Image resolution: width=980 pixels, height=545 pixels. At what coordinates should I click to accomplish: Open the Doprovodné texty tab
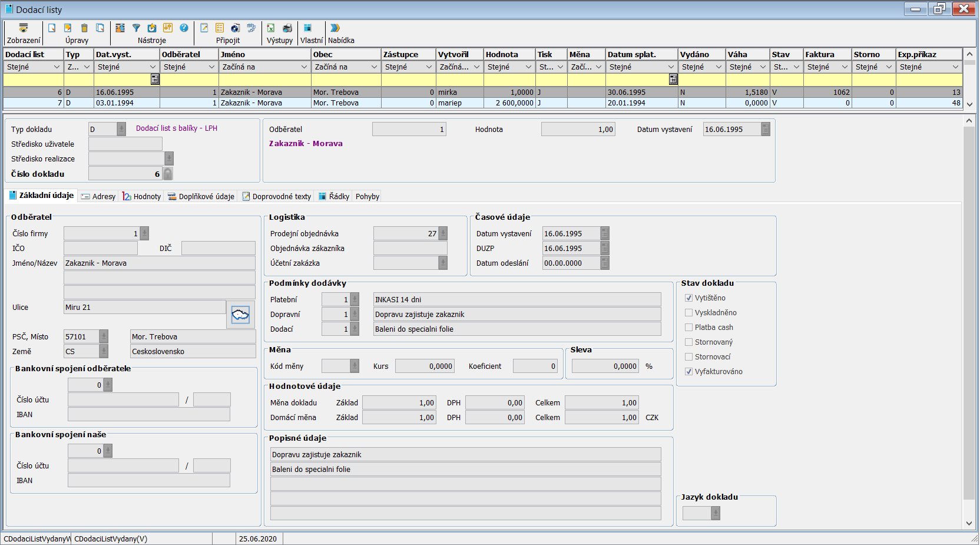276,197
